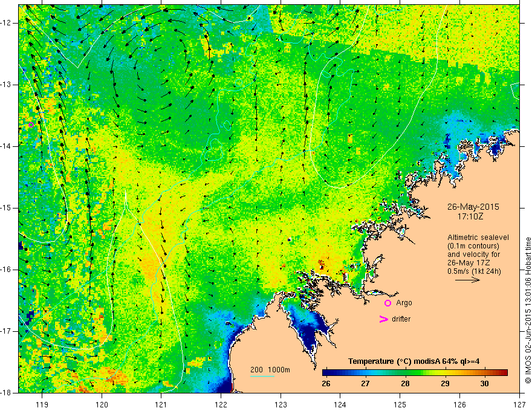The width and height of the screenshot is (532, 411).
Task: Click the latitude axis label -18
Action: coord(7,393)
